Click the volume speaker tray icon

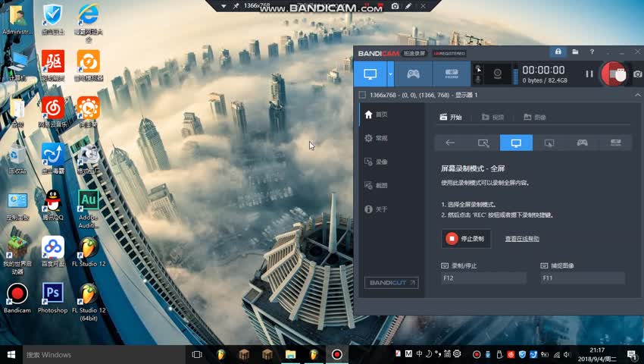tap(567, 355)
